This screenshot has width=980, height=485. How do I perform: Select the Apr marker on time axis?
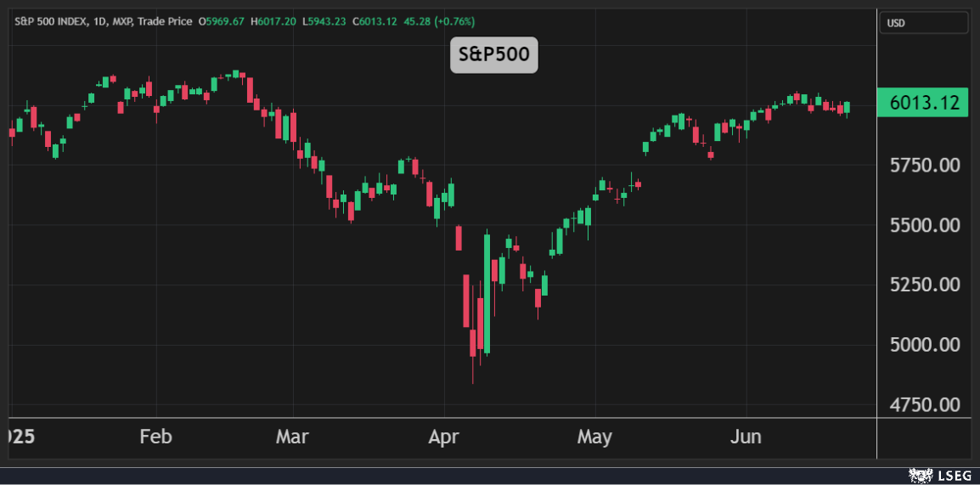coord(443,437)
